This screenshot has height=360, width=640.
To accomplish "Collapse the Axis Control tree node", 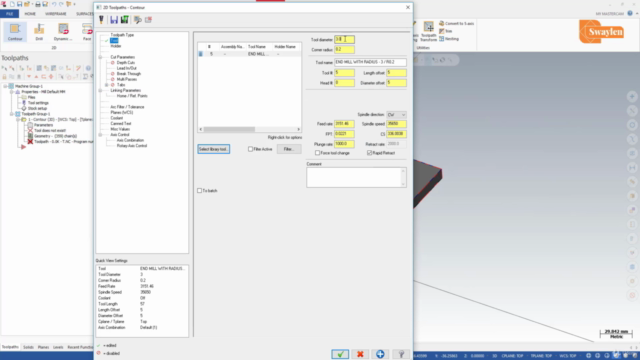I will coord(100,135).
